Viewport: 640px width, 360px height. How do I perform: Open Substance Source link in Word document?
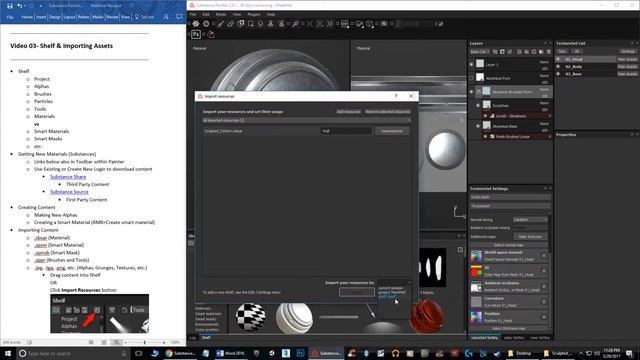[x=69, y=192]
